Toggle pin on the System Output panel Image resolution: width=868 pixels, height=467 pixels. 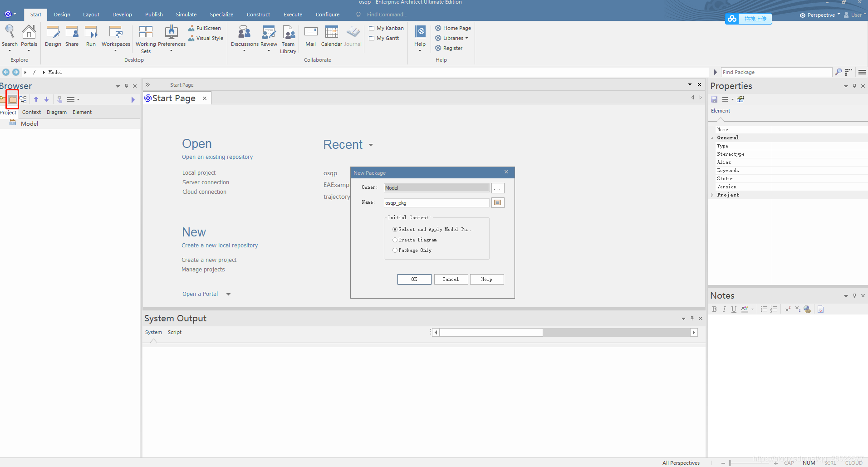pyautogui.click(x=692, y=318)
